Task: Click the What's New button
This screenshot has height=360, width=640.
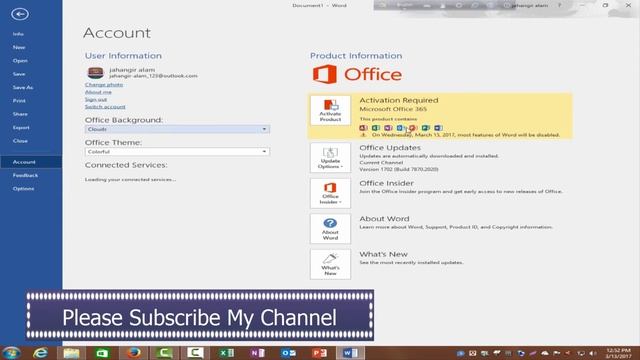Action: [x=330, y=264]
